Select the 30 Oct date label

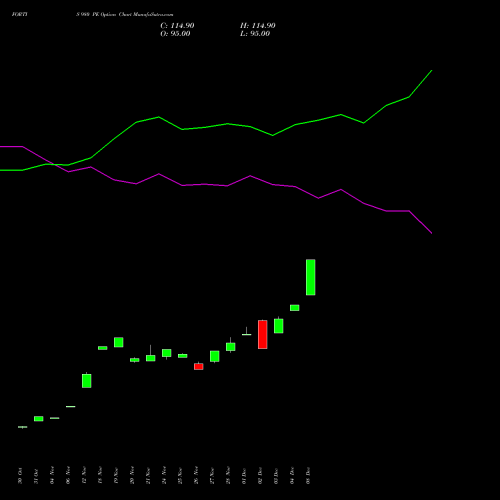click(20, 476)
